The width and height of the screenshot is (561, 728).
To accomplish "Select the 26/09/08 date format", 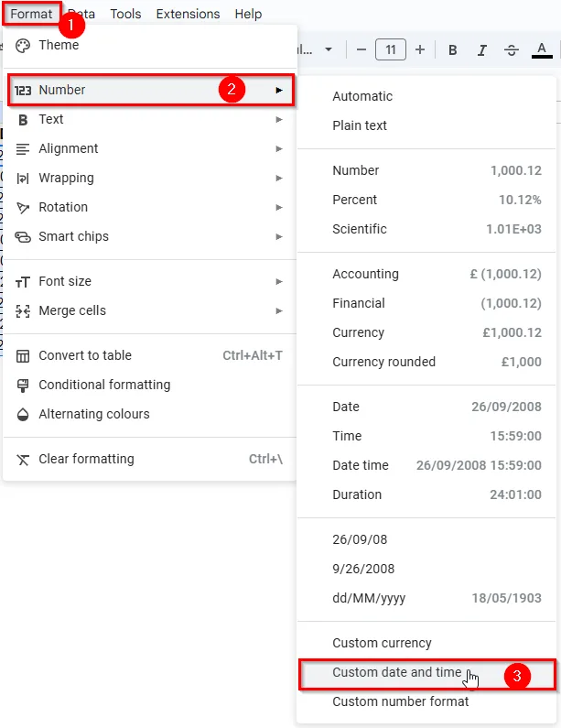I will click(x=426, y=540).
